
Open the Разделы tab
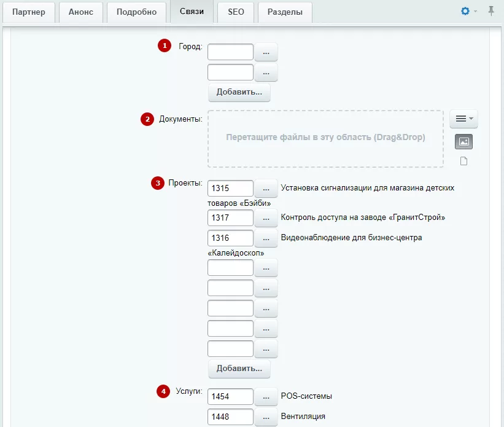coord(285,12)
